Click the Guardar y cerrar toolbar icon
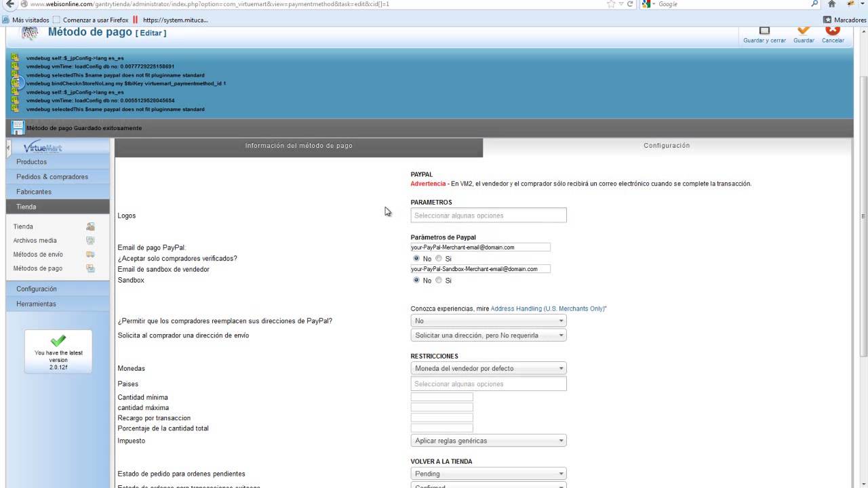Screen dimensions: 868x488 [764, 30]
